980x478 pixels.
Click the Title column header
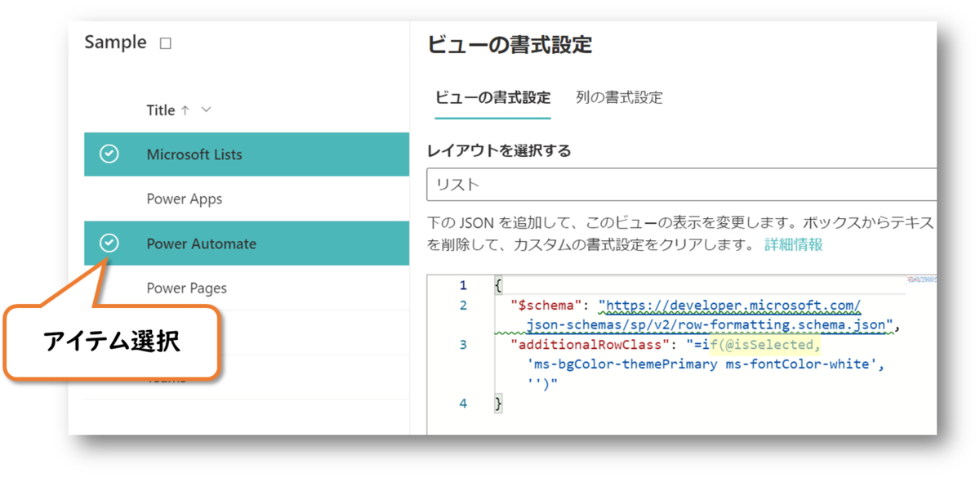tap(161, 110)
